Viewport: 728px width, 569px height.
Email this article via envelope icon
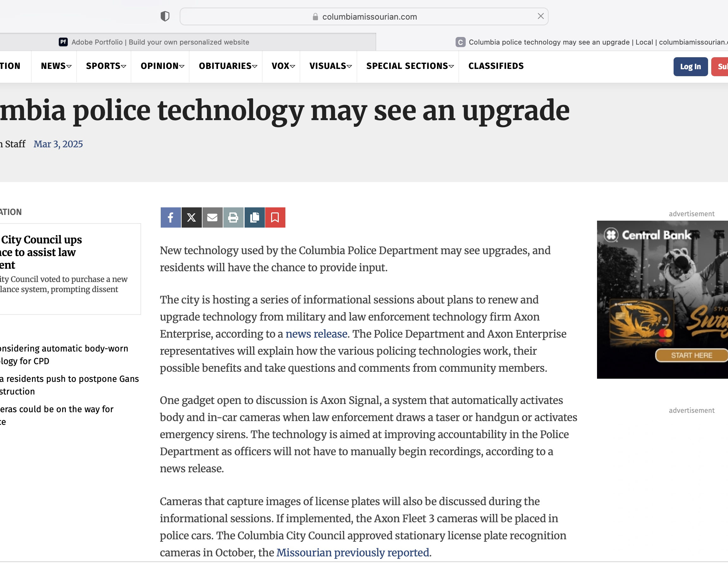tap(212, 217)
